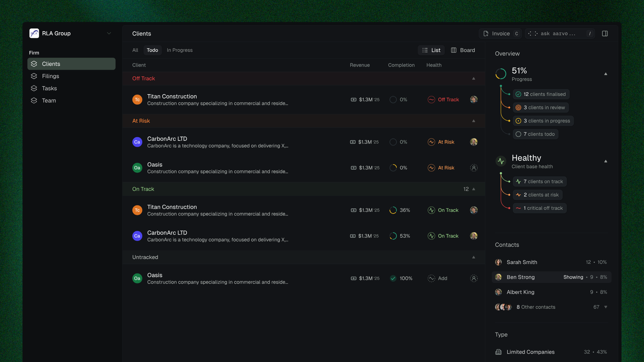Click the 36% completion ring for Titan Construction
The width and height of the screenshot is (644, 362).
tap(393, 210)
